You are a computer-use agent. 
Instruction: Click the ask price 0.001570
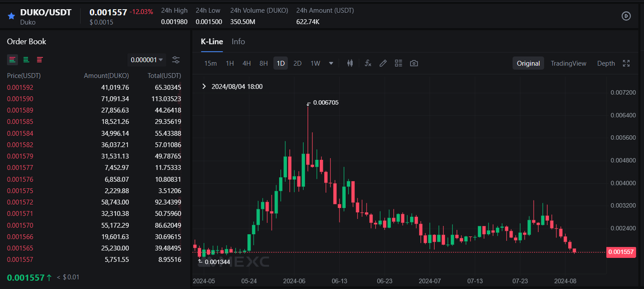coord(20,225)
